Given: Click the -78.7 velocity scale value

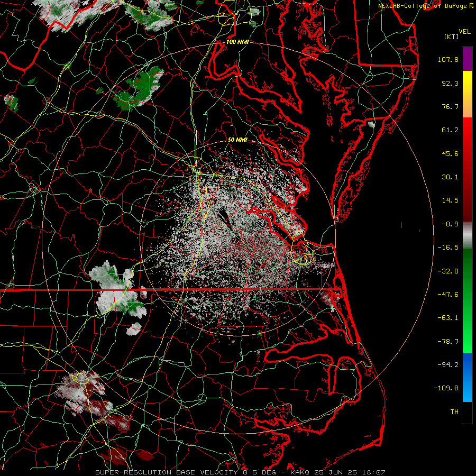Looking at the screenshot, I should (448, 342).
